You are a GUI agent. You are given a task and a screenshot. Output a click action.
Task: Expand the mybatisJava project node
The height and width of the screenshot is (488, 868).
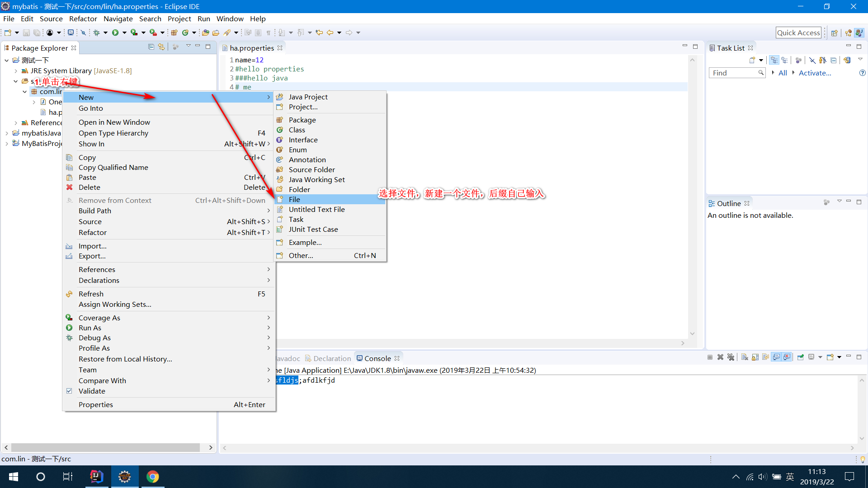pyautogui.click(x=7, y=133)
